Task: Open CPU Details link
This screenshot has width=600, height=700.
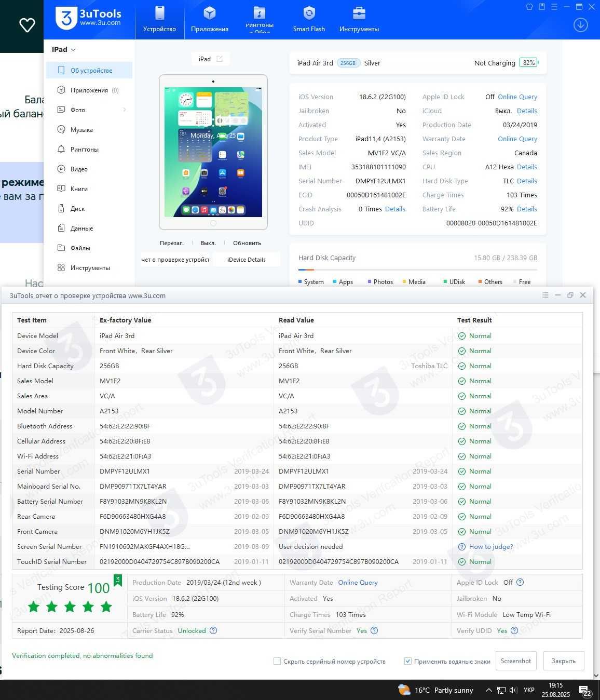Action: [527, 167]
